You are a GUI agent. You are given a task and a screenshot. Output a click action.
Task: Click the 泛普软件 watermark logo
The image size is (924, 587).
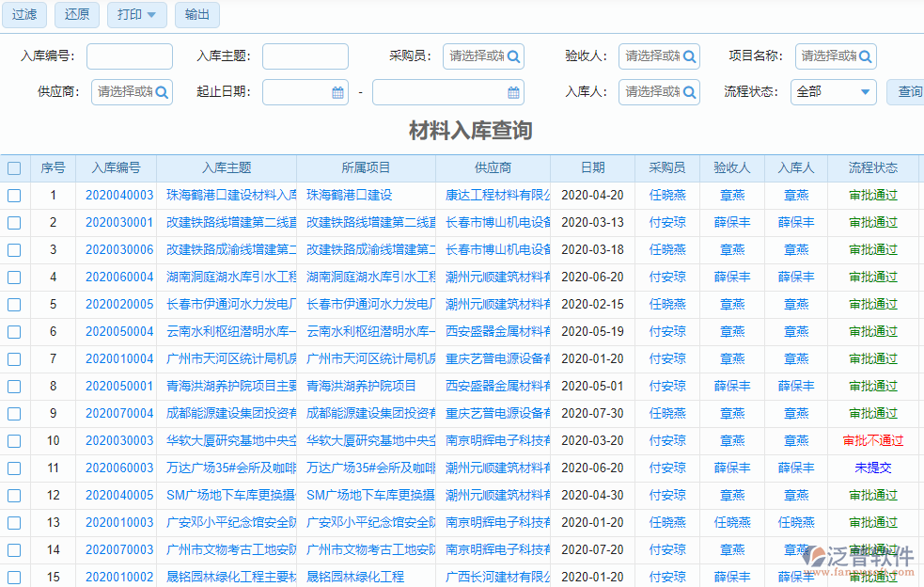(x=859, y=558)
